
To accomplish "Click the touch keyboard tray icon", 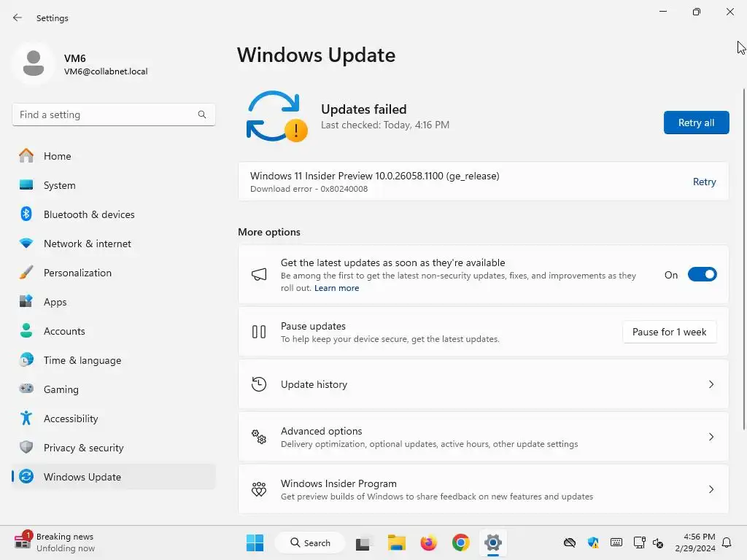I will tap(616, 542).
